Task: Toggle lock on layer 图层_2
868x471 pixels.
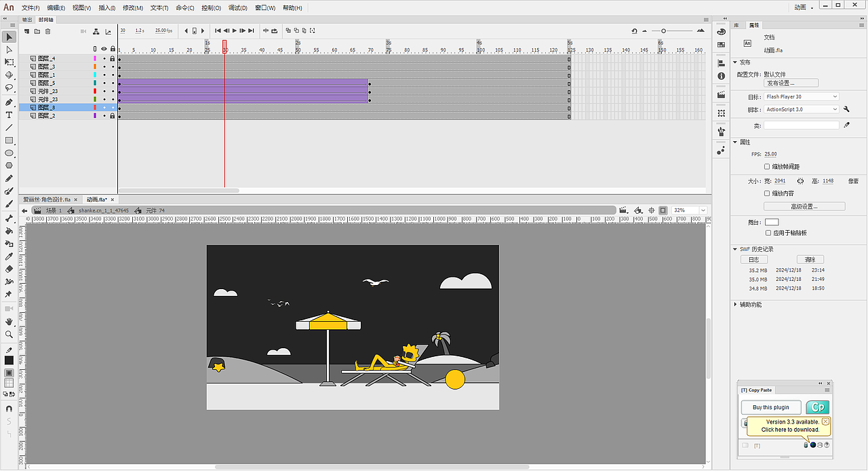Action: click(x=112, y=115)
